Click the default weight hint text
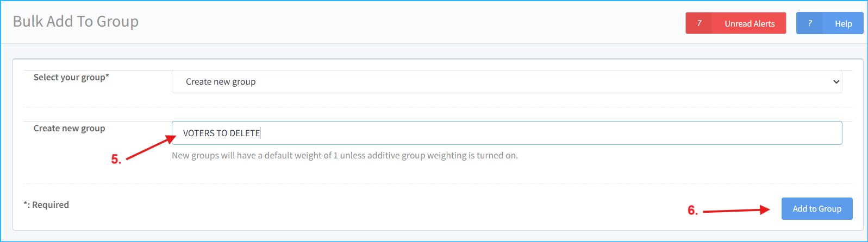This screenshot has width=868, height=242. (x=345, y=156)
